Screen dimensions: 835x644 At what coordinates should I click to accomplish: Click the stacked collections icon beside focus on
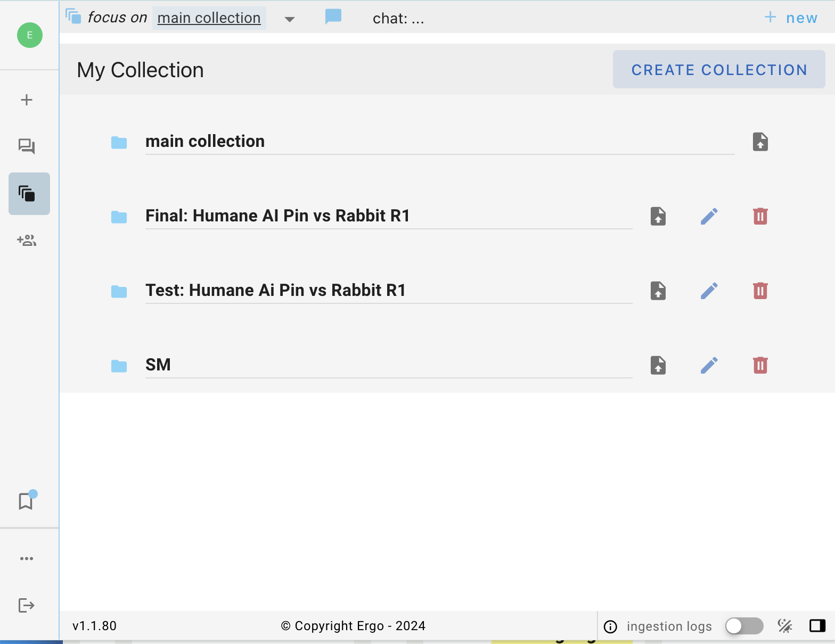[73, 16]
